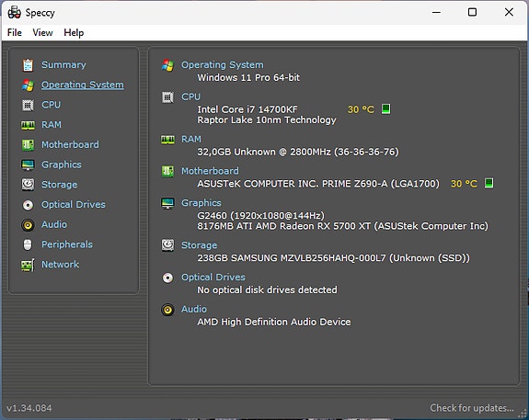
Task: Select the Motherboard icon in sidebar
Action: [28, 145]
